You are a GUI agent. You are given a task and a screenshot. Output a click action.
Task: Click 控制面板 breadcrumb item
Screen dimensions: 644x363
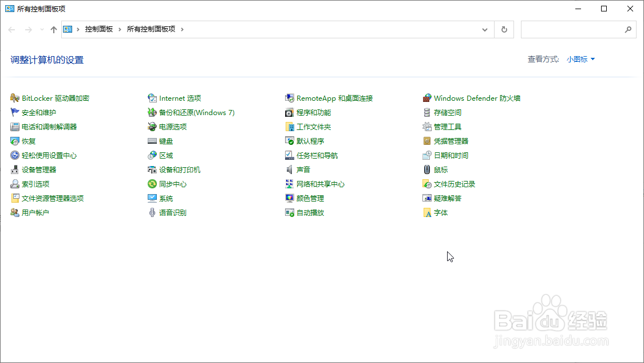(98, 29)
